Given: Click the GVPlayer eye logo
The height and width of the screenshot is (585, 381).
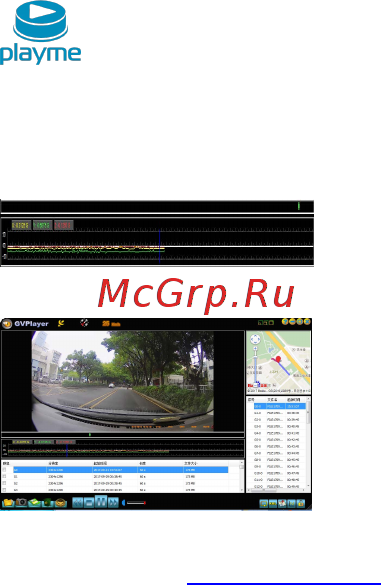Looking at the screenshot, I should pyautogui.click(x=7, y=324).
